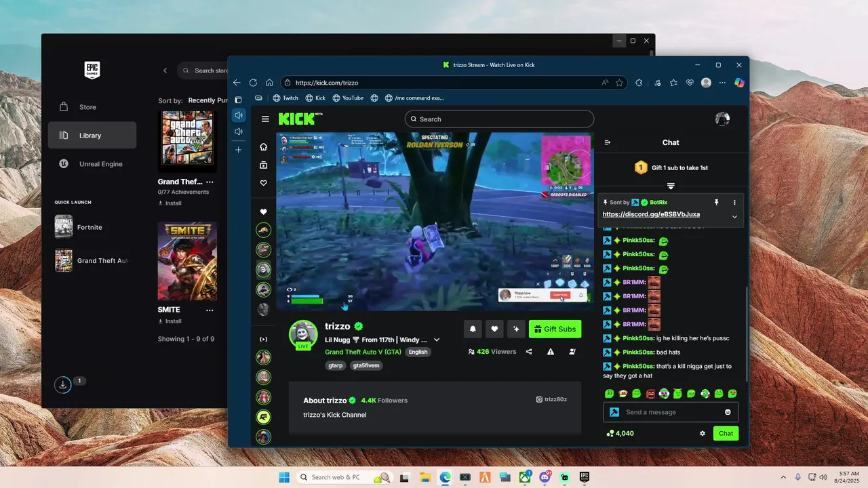
Task: Open the discord.gg invite link
Action: coord(651,214)
